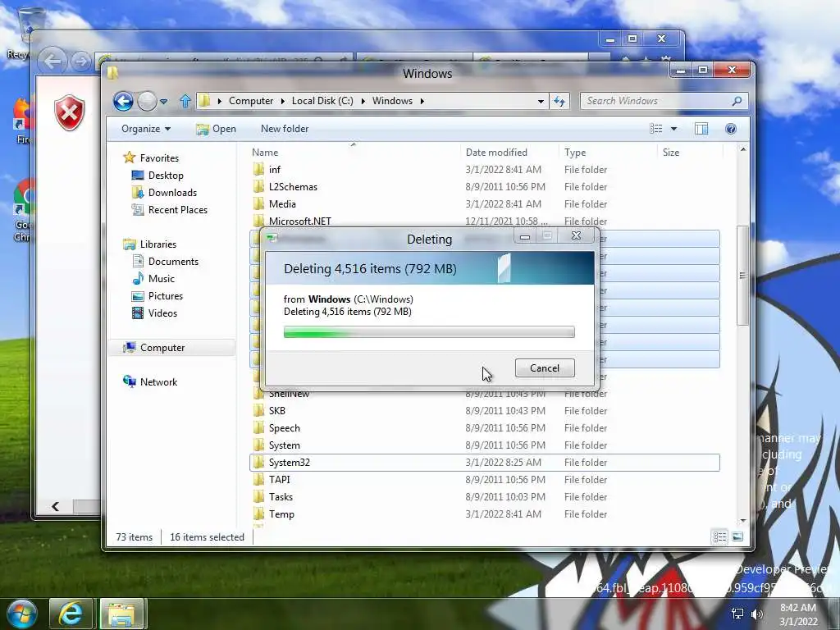Click Back arrow in the background browser window
840x630 pixels.
tap(52, 62)
